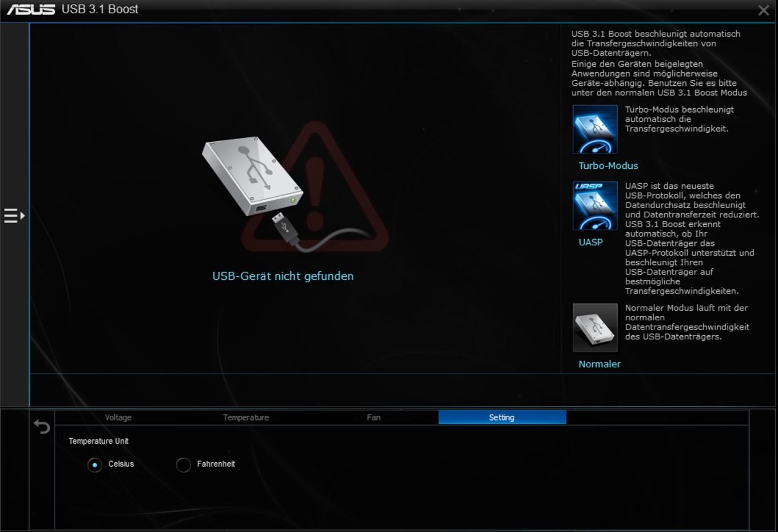Click the UASP label

590,243
